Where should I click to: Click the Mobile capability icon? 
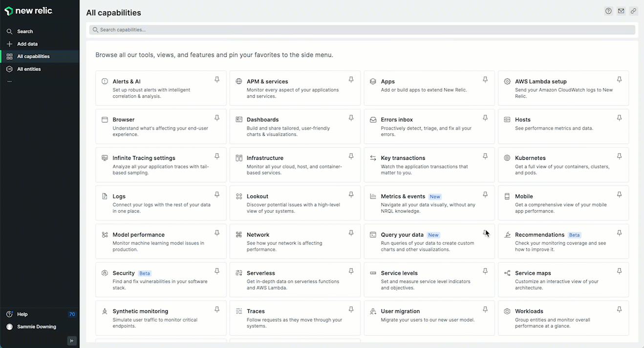(x=507, y=196)
